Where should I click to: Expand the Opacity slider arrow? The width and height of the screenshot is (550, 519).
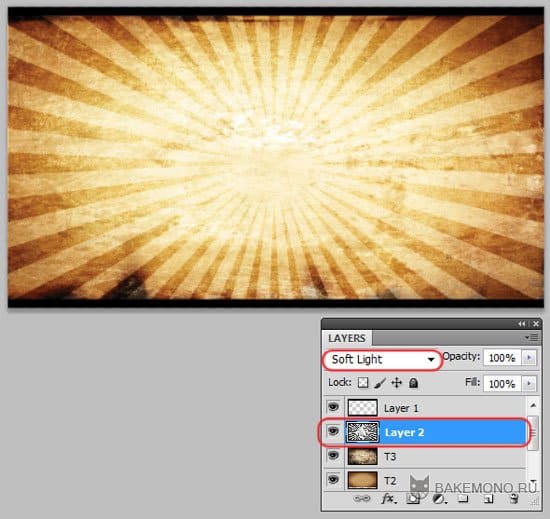(x=529, y=358)
